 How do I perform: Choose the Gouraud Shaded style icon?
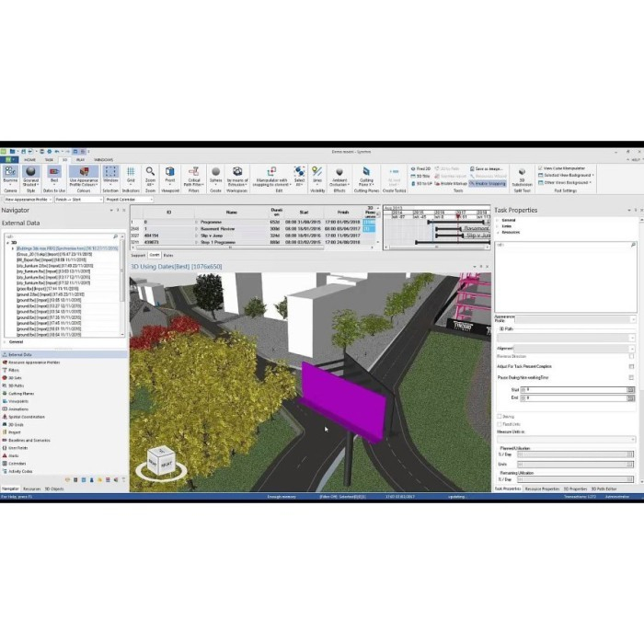30,172
